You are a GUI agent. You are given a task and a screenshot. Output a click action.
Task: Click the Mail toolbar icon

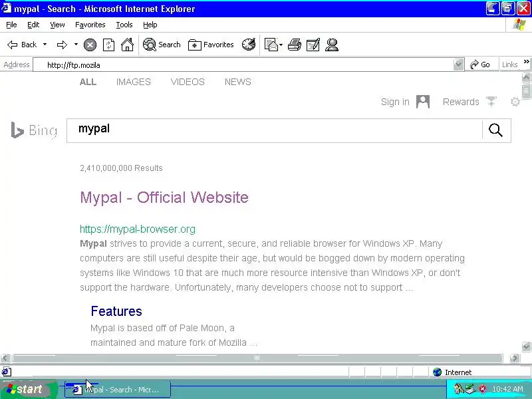pos(271,45)
